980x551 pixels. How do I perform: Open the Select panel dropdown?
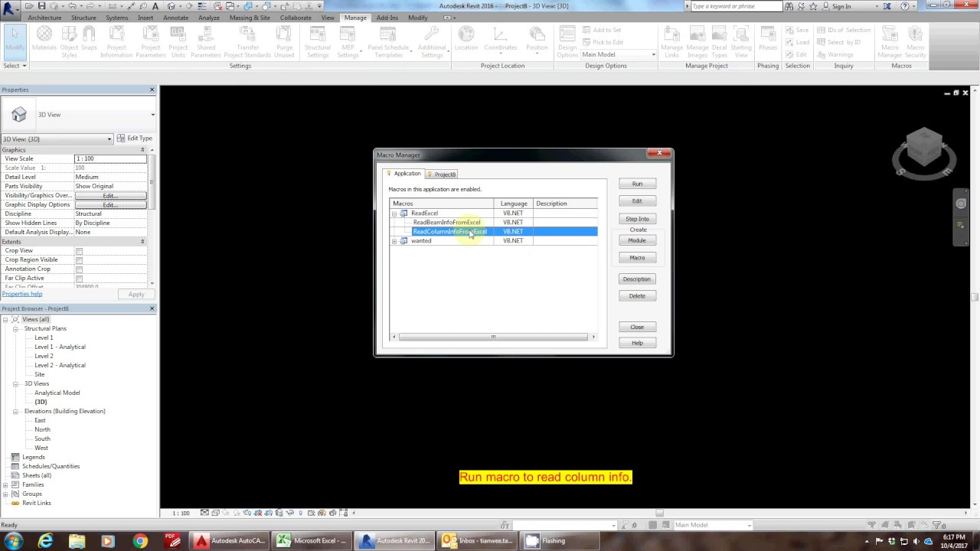pos(15,66)
